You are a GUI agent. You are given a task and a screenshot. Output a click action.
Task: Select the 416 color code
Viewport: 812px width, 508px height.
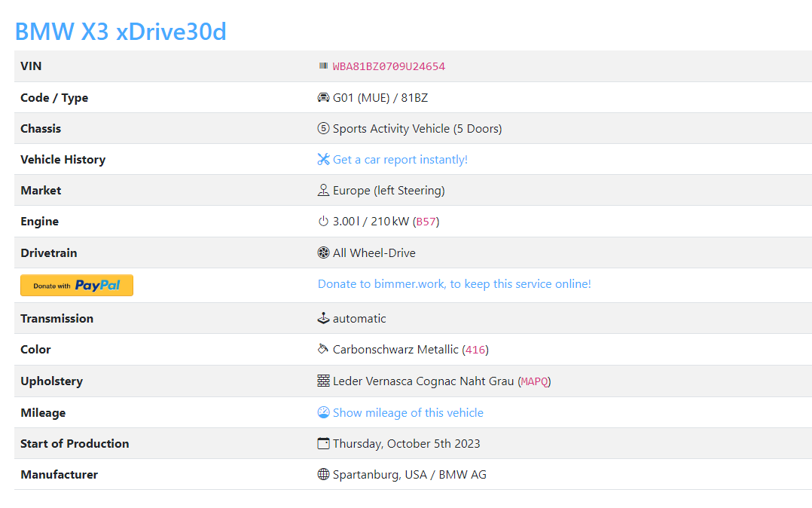pos(475,350)
